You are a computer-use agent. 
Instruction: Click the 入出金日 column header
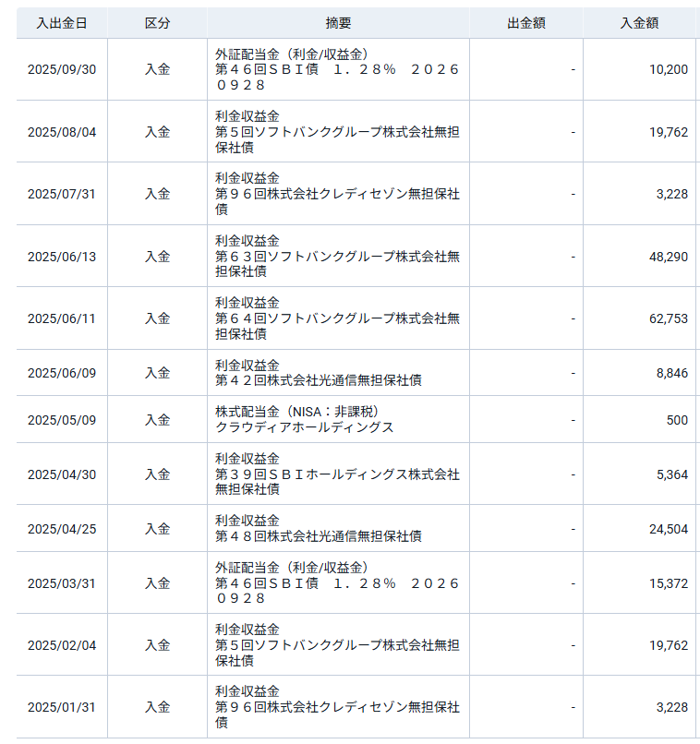tap(62, 23)
